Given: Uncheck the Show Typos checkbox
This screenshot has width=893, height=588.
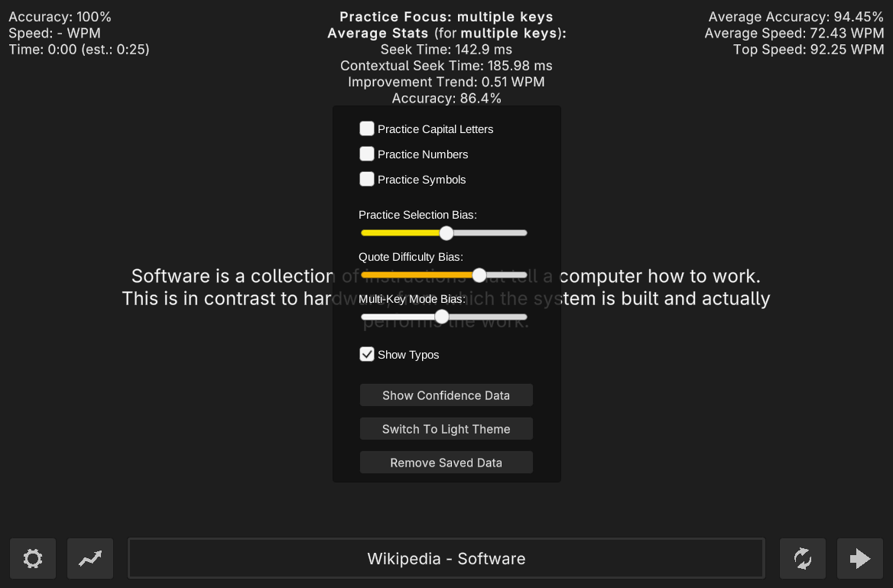Looking at the screenshot, I should click(367, 354).
